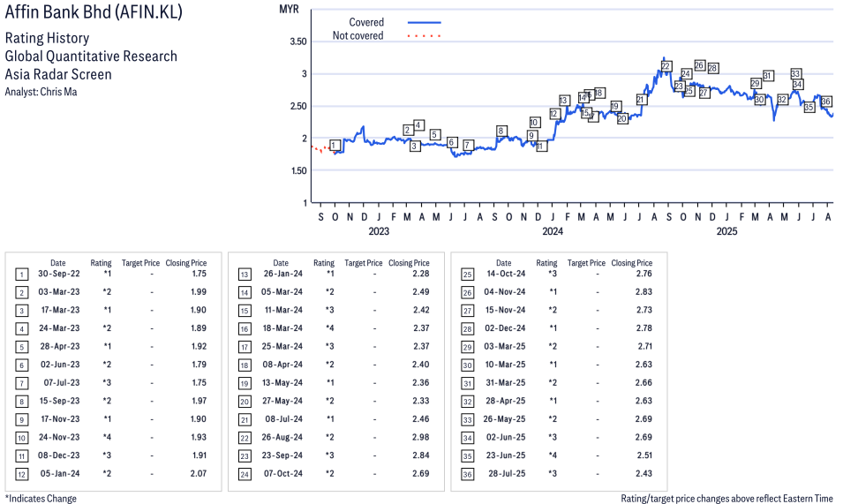Viewport: 843px width, 504px height.
Task: Click the Covered legend label
Action: tap(366, 22)
